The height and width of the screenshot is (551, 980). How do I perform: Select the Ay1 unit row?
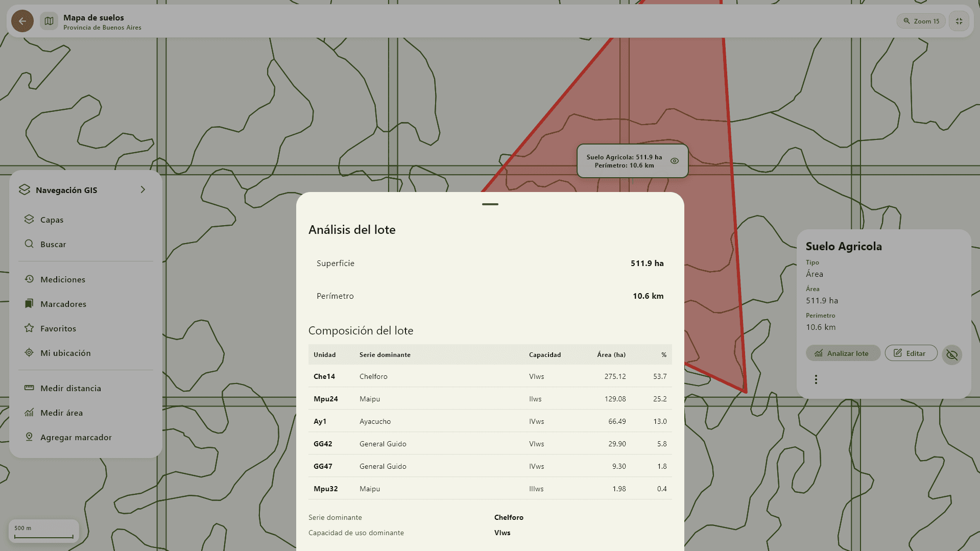point(490,421)
